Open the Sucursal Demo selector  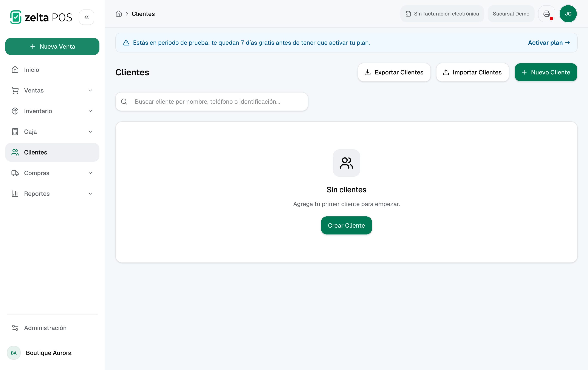point(511,14)
